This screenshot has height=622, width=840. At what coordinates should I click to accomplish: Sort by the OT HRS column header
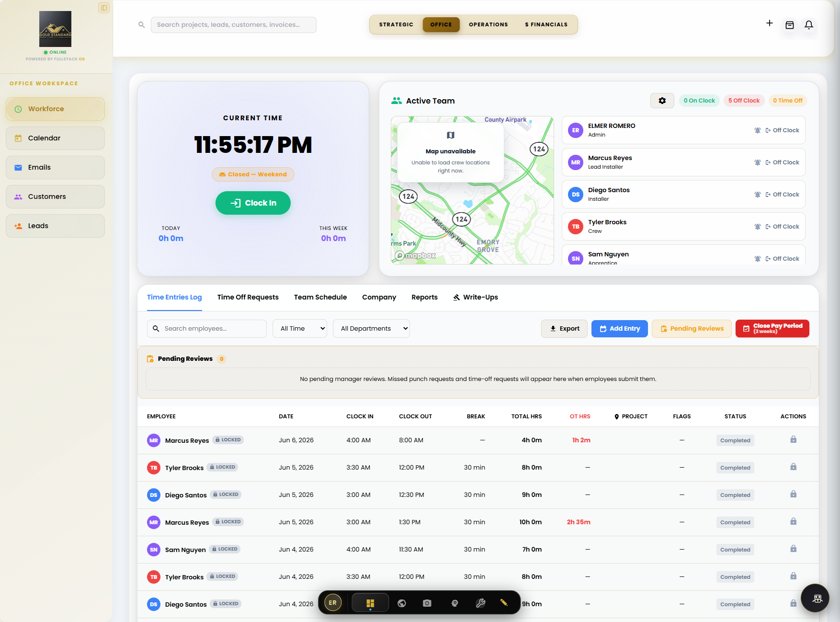pos(580,416)
